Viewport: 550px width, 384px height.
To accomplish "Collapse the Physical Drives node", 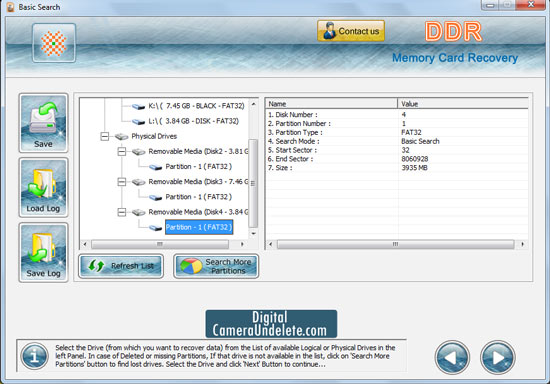I will 105,136.
